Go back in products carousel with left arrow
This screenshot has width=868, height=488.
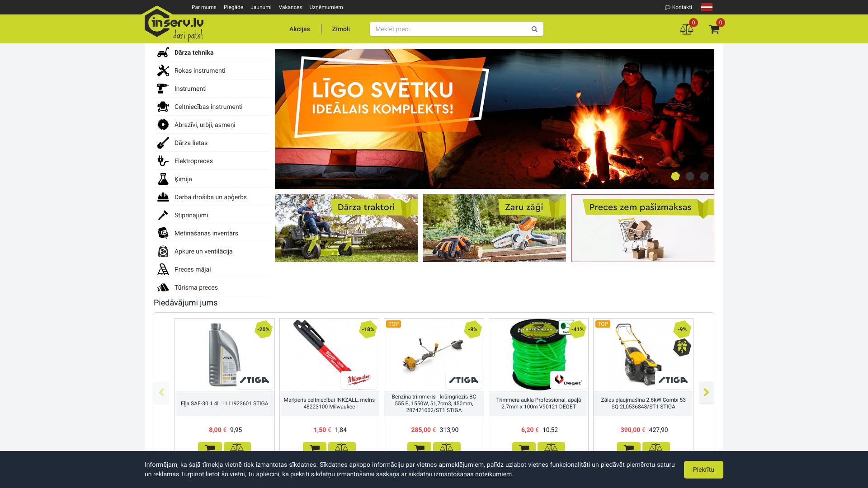161,393
